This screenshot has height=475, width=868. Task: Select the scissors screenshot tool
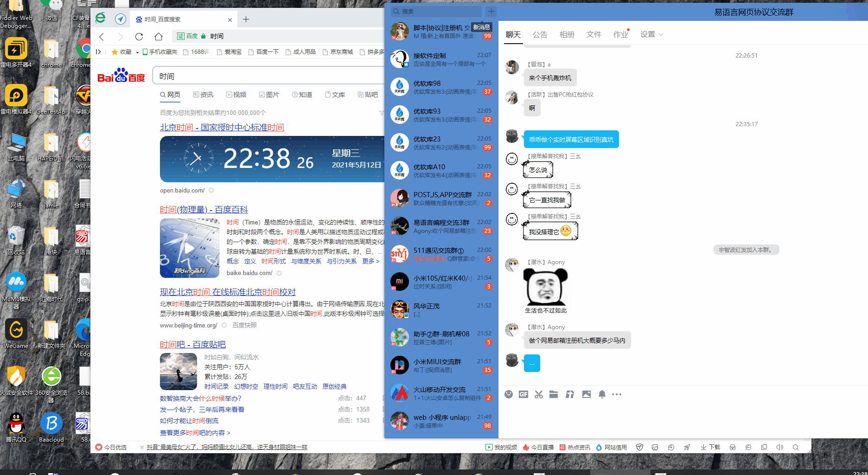click(x=538, y=394)
